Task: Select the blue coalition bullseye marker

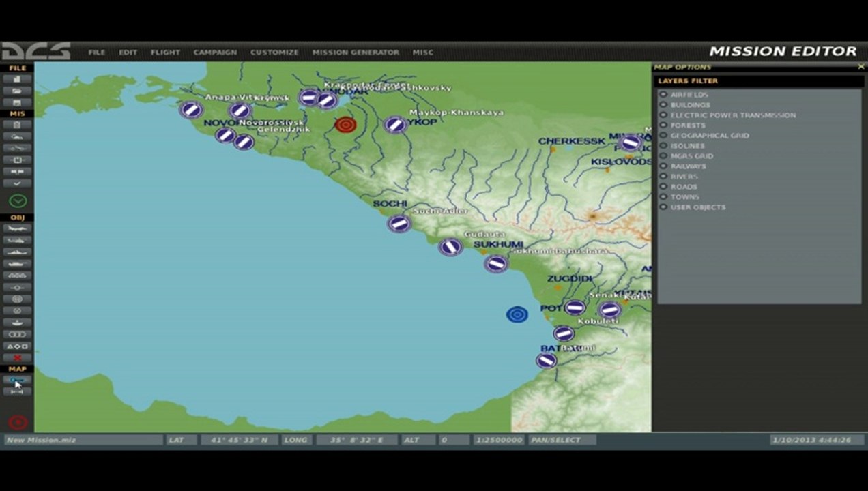Action: 517,314
